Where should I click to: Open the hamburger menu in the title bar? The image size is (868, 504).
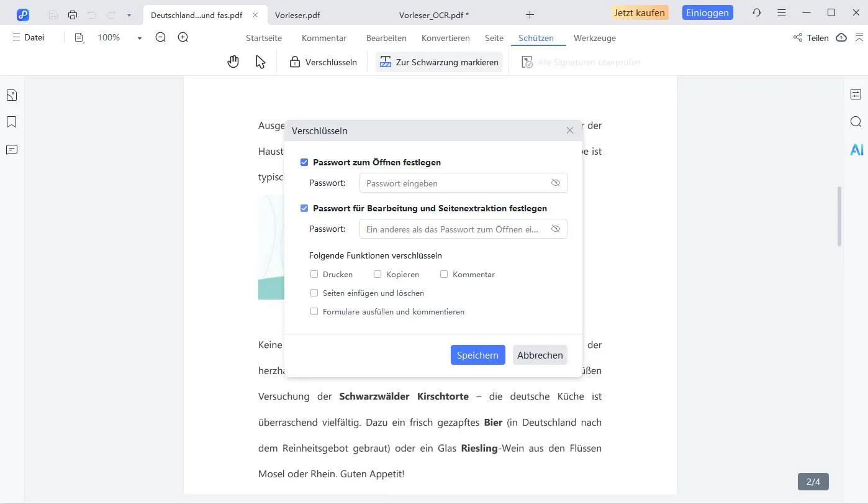(782, 12)
